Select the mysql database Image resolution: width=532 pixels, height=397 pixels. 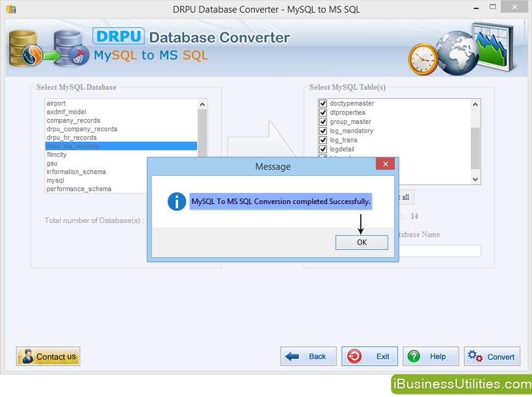(97, 180)
